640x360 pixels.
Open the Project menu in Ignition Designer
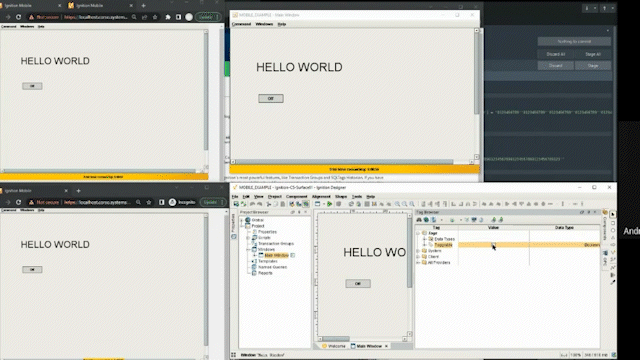pyautogui.click(x=275, y=197)
